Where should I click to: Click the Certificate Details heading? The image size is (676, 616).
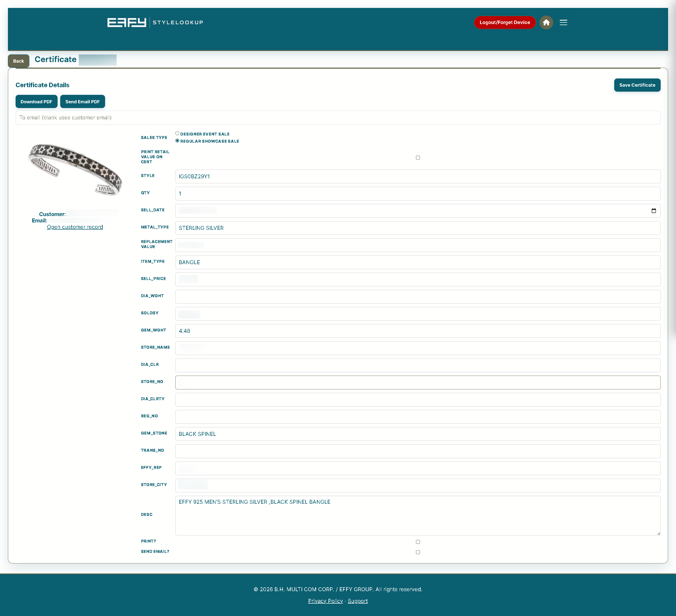[x=42, y=85]
